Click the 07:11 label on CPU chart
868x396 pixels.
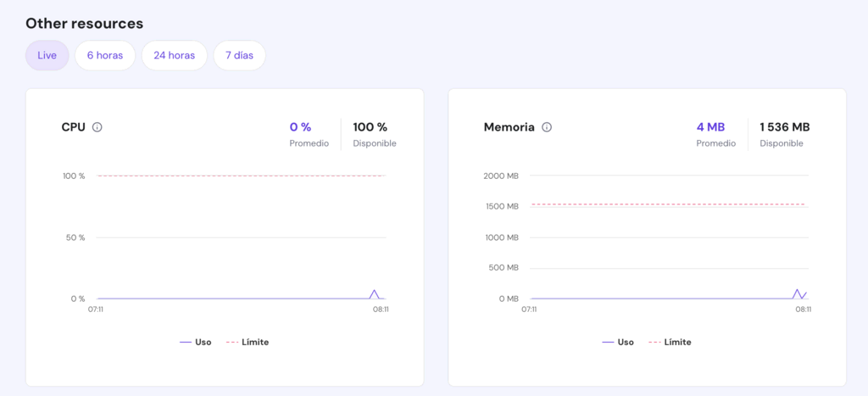coord(96,310)
